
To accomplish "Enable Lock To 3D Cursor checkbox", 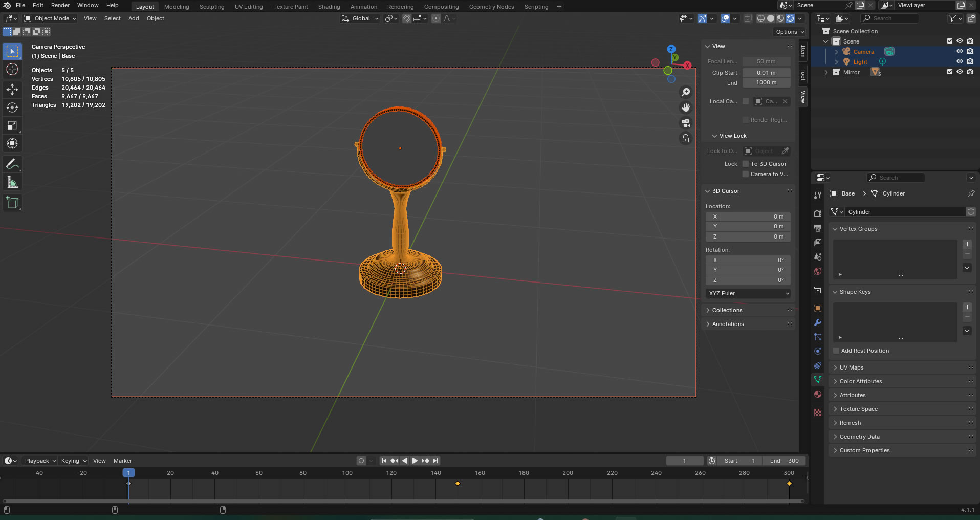I will pos(746,164).
